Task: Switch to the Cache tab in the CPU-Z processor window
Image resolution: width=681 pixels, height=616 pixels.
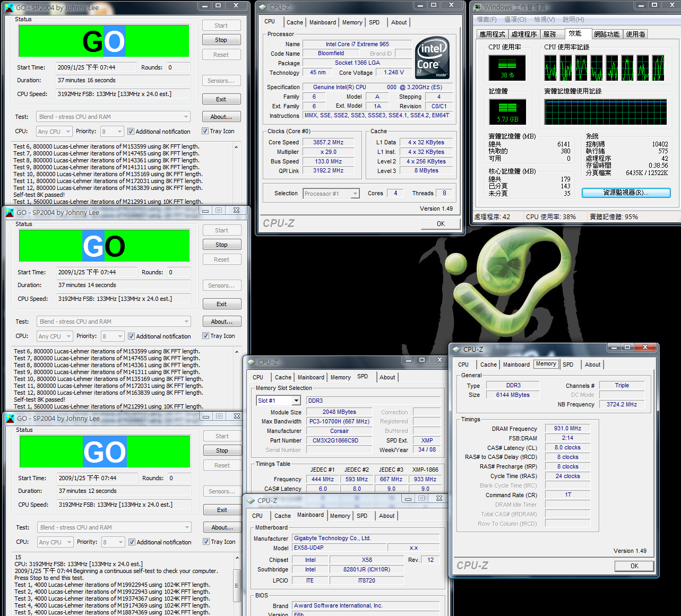Action: tap(295, 23)
